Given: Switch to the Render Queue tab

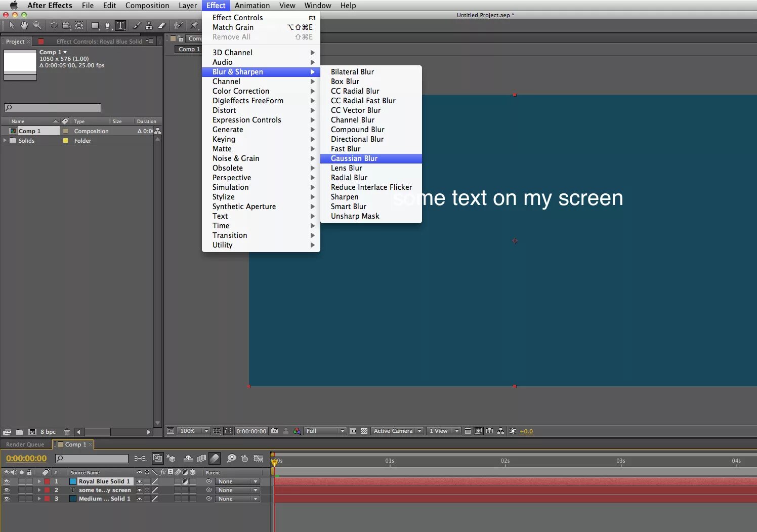Looking at the screenshot, I should [x=25, y=444].
